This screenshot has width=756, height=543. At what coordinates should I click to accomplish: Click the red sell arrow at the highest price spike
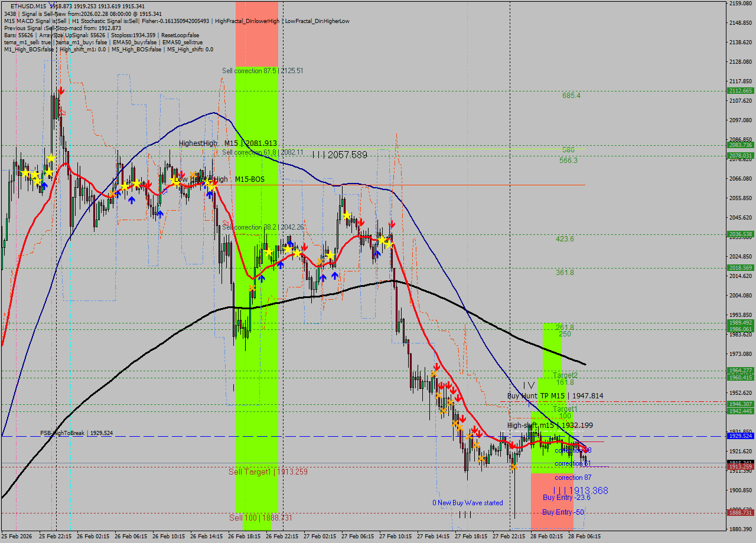[x=61, y=91]
